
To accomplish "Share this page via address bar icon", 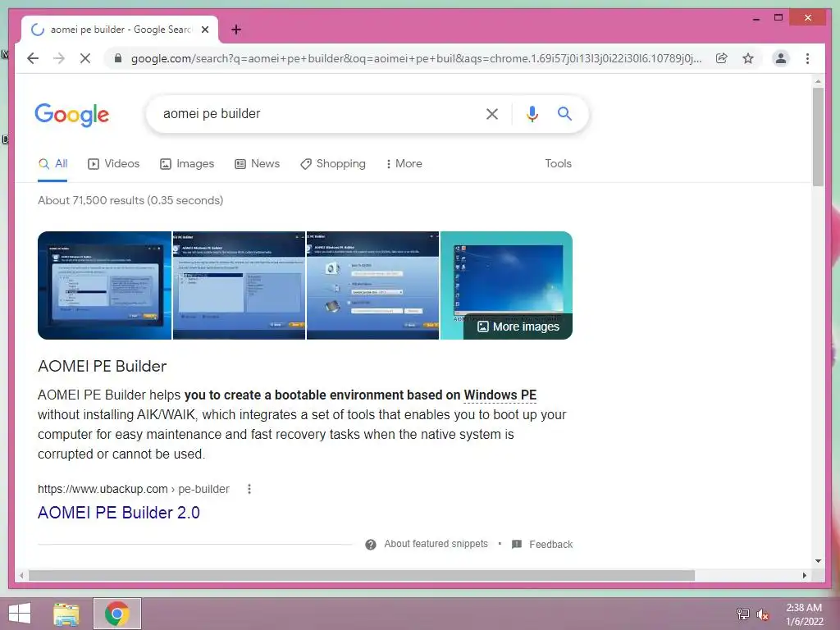I will (722, 58).
